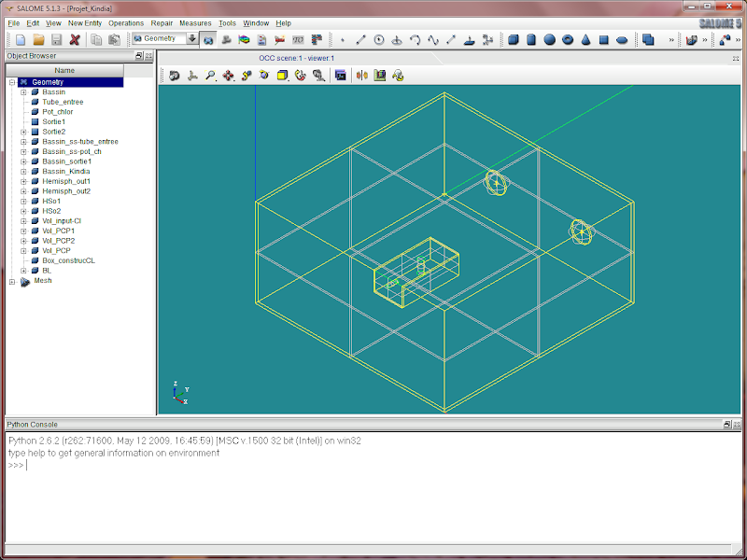Viewport: 747px width, 560px height.
Task: Click the Create Cone primitive icon
Action: click(585, 39)
